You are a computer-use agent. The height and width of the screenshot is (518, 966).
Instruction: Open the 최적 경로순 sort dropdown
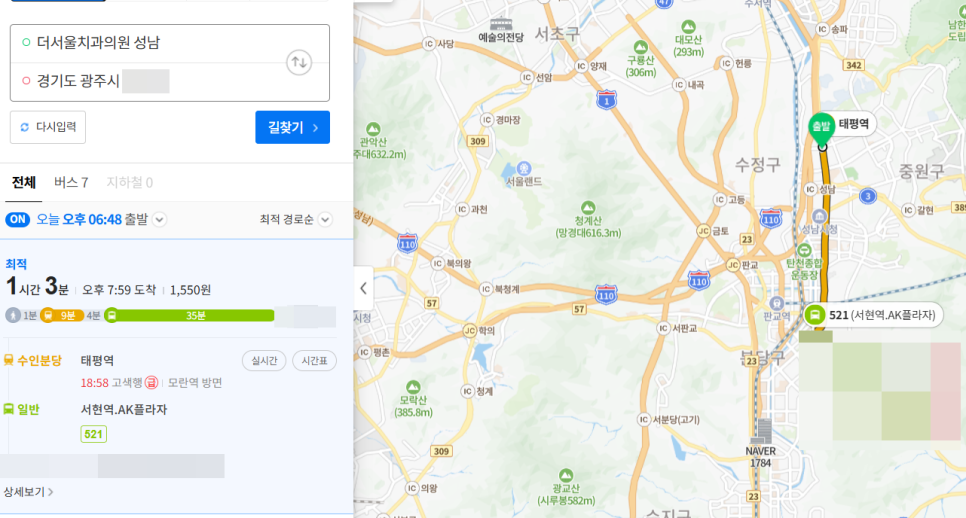click(294, 220)
